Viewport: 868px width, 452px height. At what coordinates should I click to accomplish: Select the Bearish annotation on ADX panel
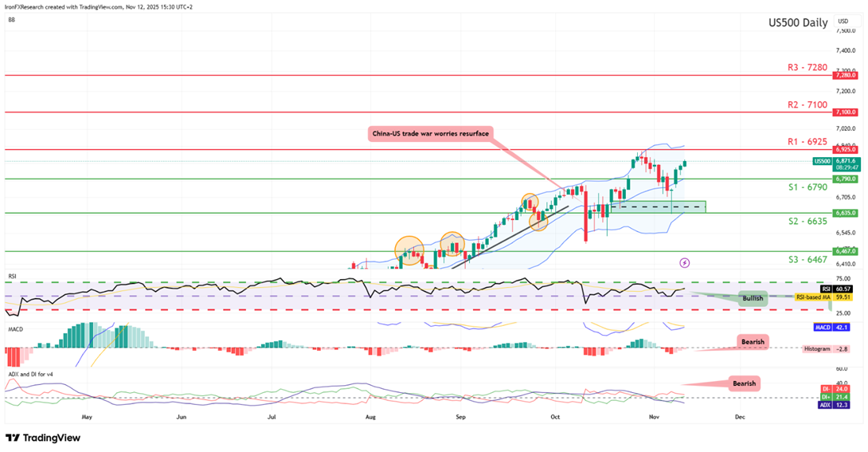point(743,383)
